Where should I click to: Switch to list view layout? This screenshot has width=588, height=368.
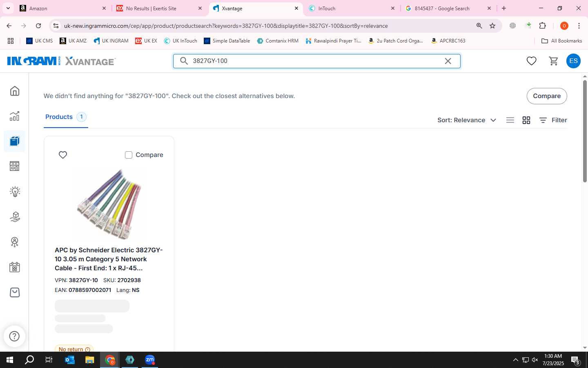click(x=510, y=120)
